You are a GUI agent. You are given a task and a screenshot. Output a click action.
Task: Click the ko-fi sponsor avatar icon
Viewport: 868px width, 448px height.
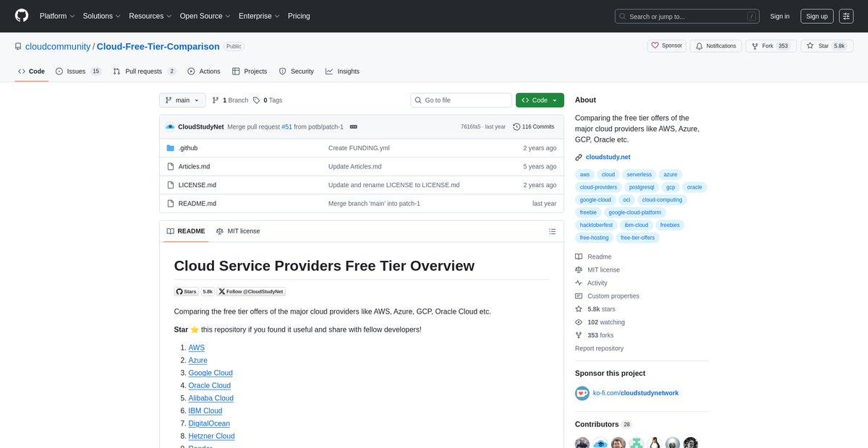pyautogui.click(x=582, y=393)
